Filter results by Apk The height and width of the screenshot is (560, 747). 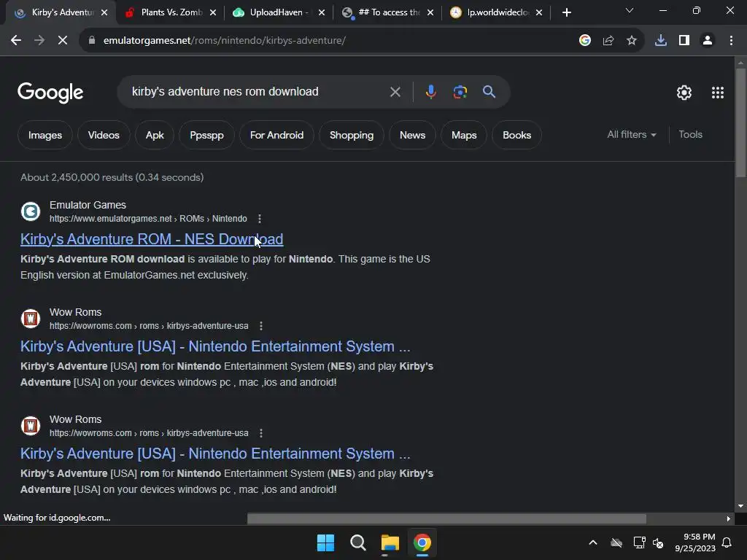click(155, 135)
